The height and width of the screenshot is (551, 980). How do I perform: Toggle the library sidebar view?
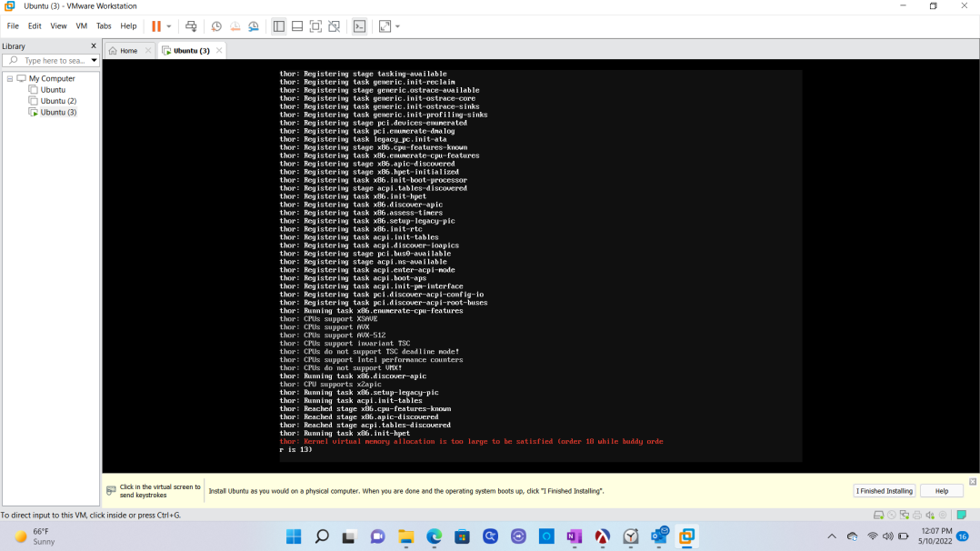(279, 26)
